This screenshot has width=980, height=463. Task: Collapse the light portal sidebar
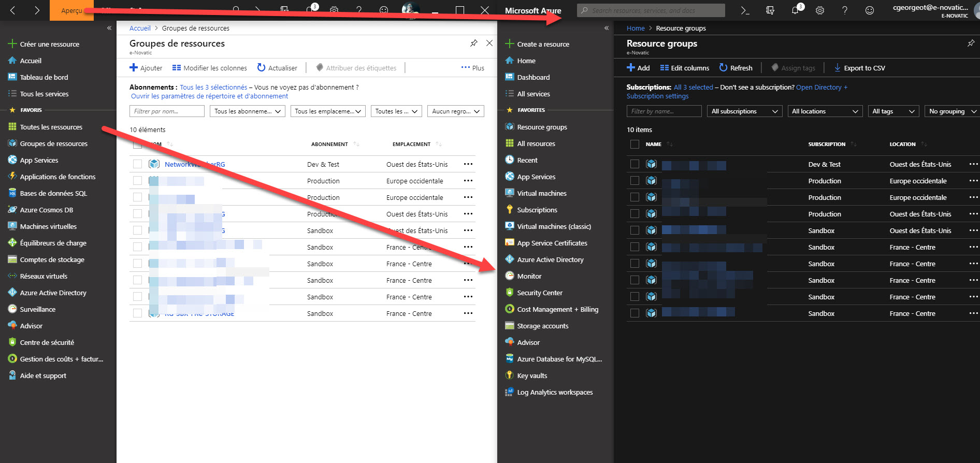coord(109,28)
